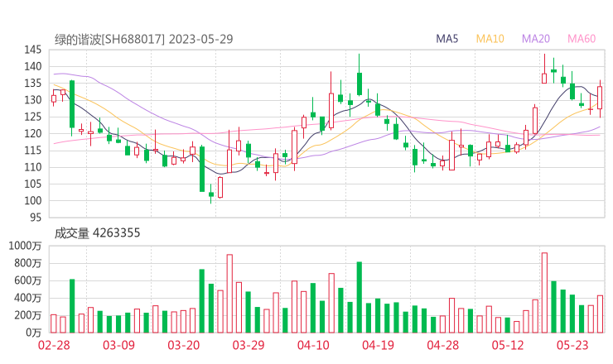Click the MA60 legend entry
The image size is (613, 364).
(x=582, y=39)
